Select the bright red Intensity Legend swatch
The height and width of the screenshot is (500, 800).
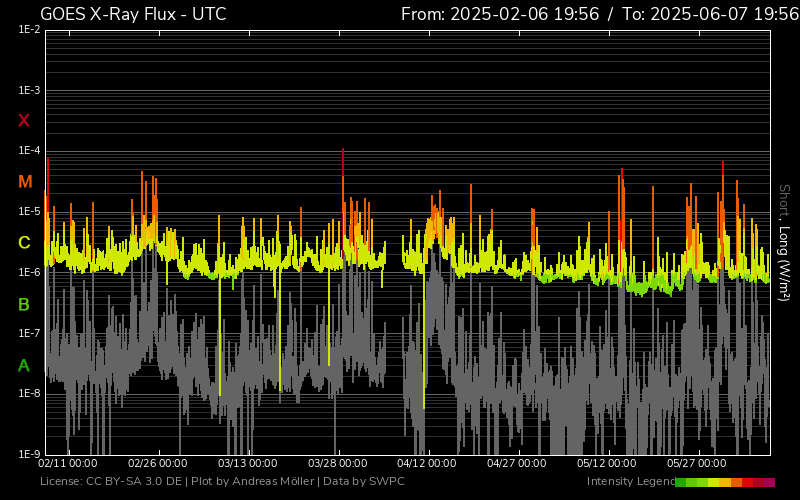point(747,482)
